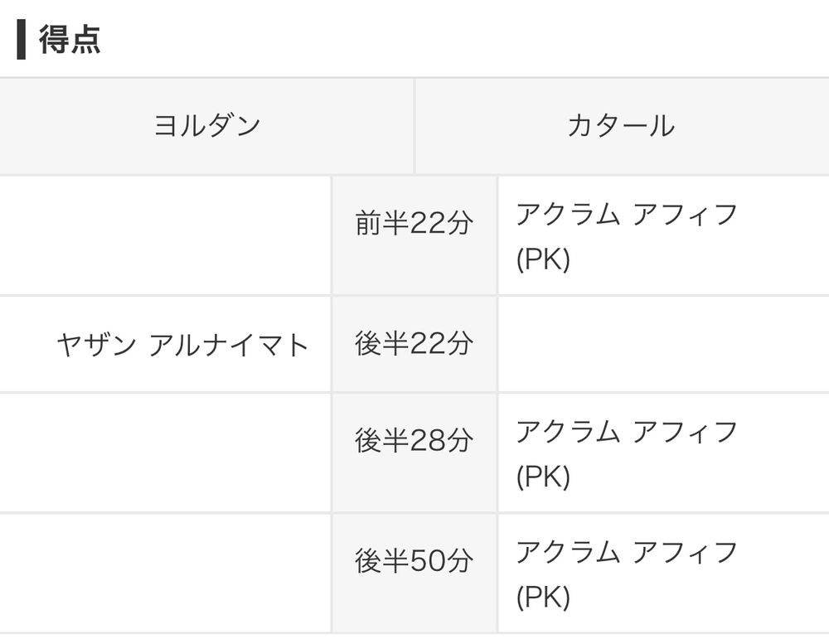This screenshot has height=644, width=829.
Task: Click アクラム アフィフ beside 前半22分
Action: [627, 214]
